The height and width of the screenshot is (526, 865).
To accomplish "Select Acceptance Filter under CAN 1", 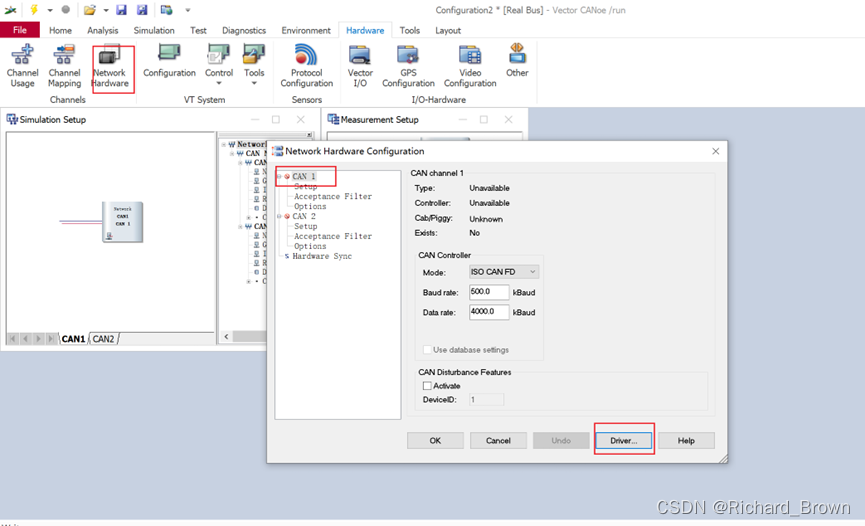I will (x=333, y=196).
